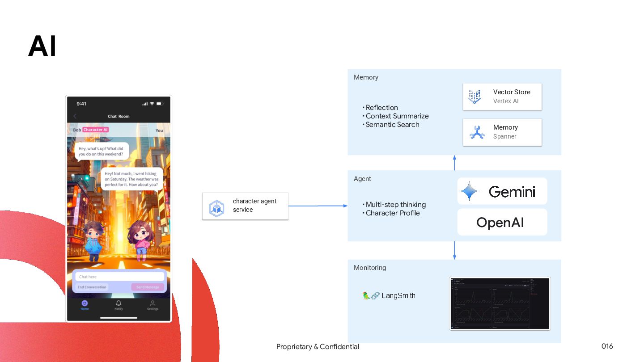The height and width of the screenshot is (362, 644).
Task: Click the Chat here input field
Action: click(119, 277)
